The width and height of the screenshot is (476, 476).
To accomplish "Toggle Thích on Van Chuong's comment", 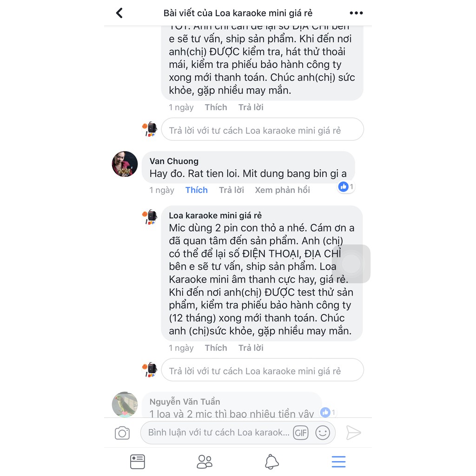I will (x=197, y=190).
